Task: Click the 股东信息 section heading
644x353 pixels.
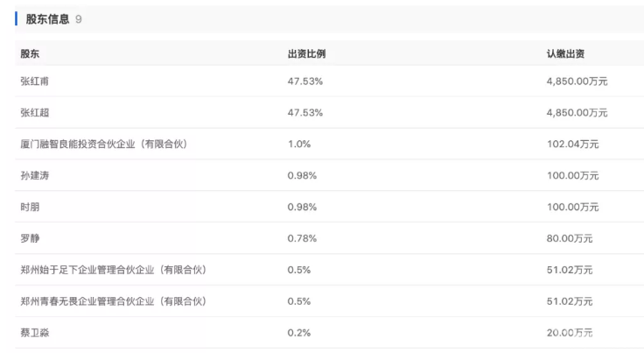Action: (x=48, y=18)
